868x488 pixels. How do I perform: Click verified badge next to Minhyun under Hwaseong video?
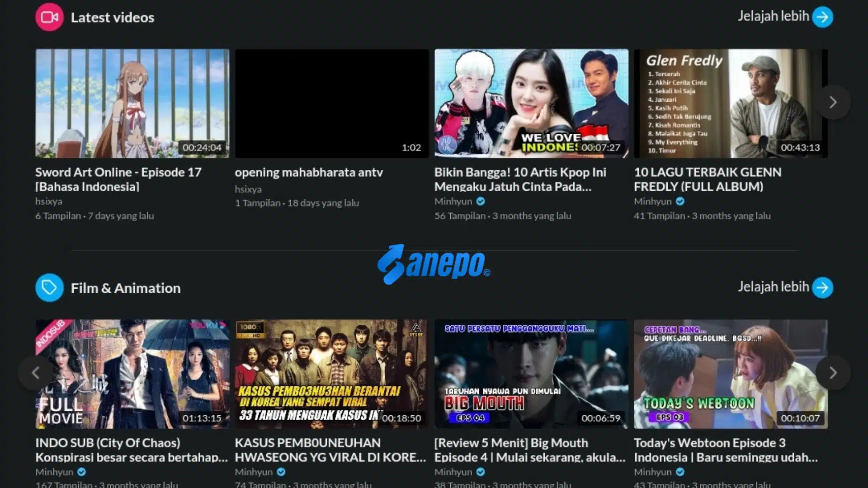281,472
